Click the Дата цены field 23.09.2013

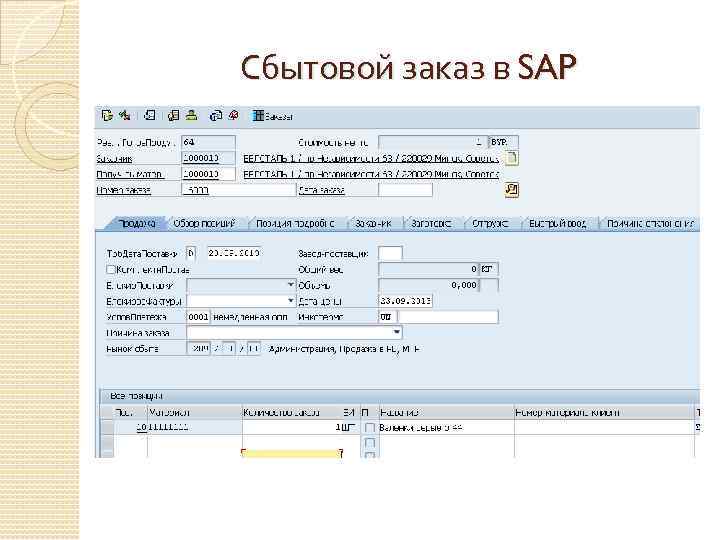[x=405, y=301]
